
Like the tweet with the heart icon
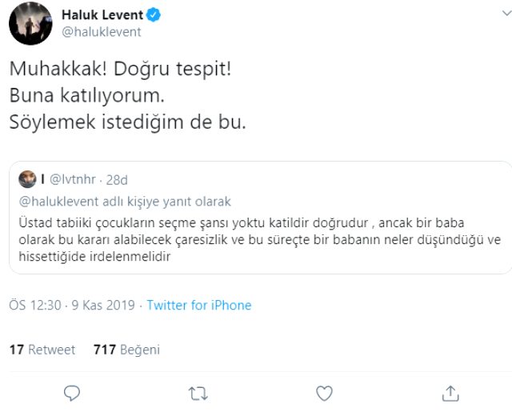click(324, 393)
